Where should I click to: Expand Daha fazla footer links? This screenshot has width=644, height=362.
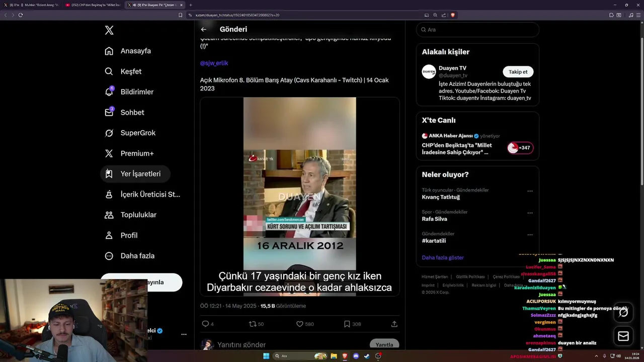[x=515, y=285]
